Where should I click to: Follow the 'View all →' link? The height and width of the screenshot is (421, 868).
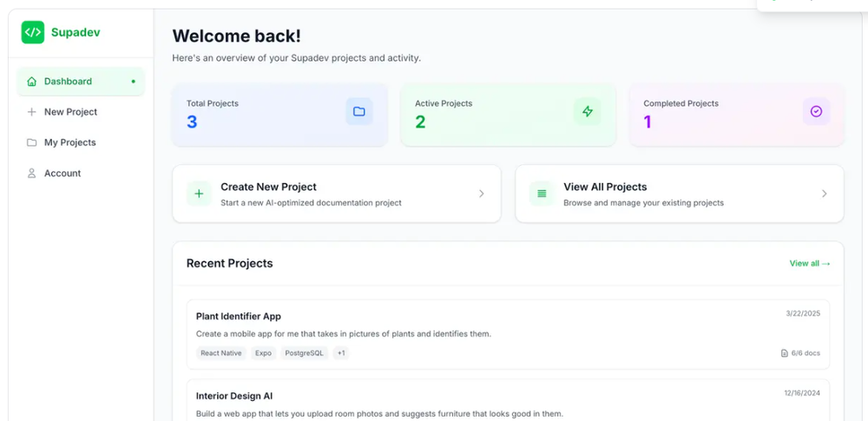pyautogui.click(x=809, y=263)
